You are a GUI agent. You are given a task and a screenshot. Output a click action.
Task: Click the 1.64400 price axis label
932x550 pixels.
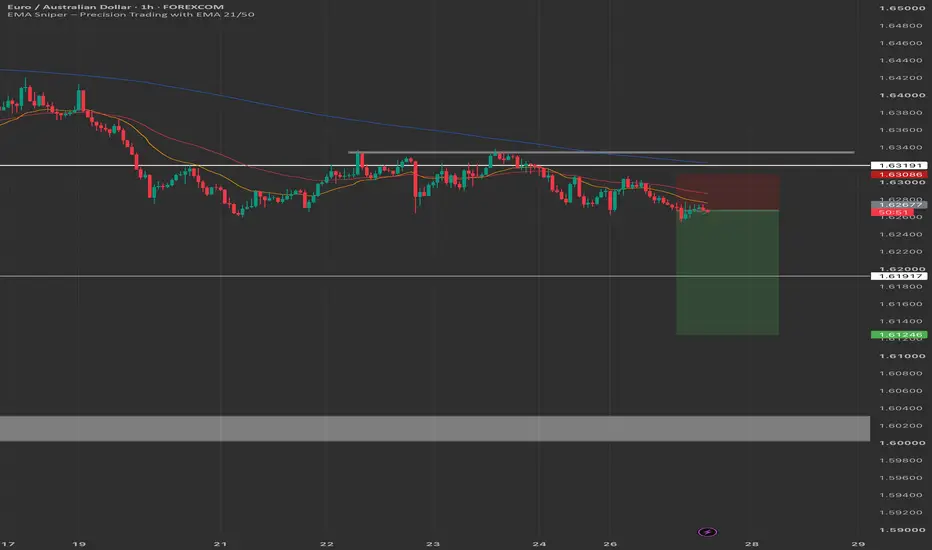point(902,60)
